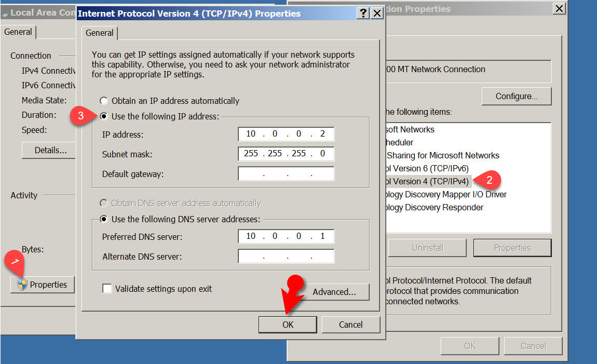Click Properties button in Status window

pos(42,285)
